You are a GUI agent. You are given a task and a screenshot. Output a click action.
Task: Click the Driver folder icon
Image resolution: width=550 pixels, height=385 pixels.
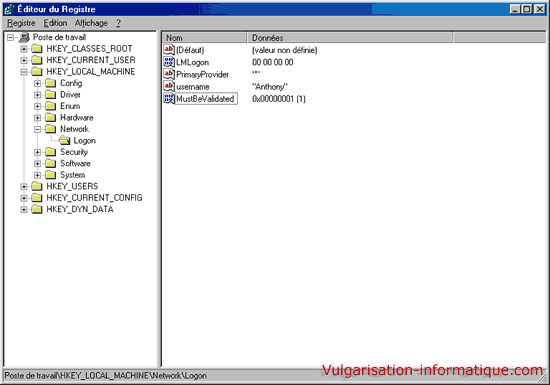click(x=51, y=95)
